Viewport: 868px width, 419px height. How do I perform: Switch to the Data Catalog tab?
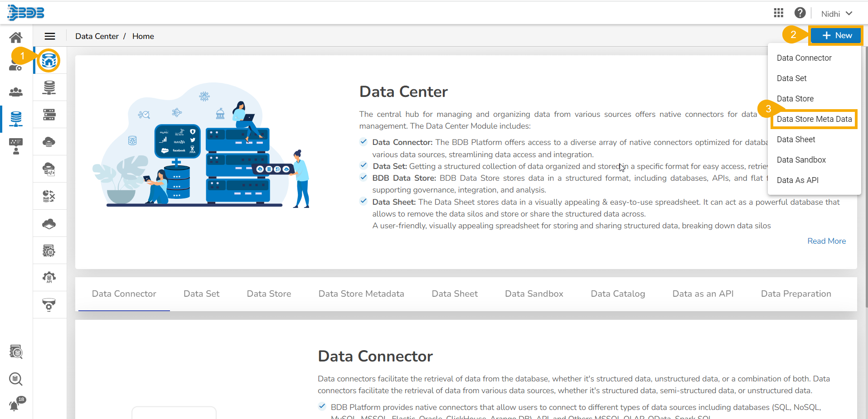point(618,294)
